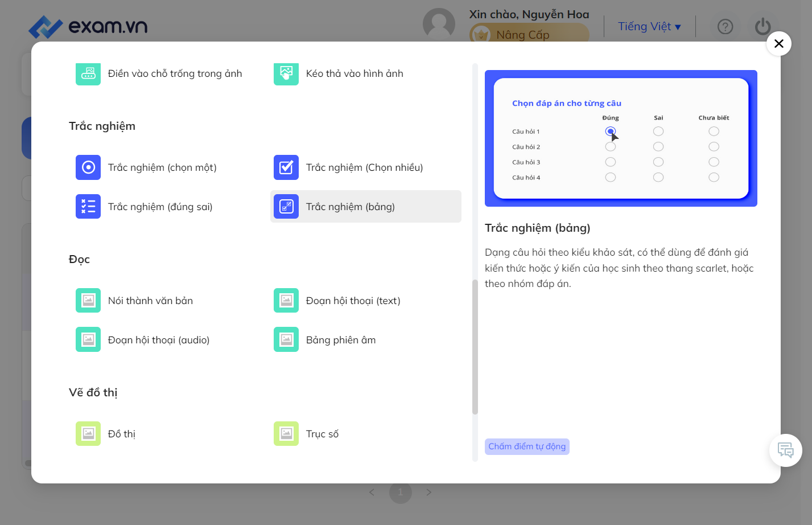Click the Đồ thị graph icon
812x525 pixels.
pos(88,434)
